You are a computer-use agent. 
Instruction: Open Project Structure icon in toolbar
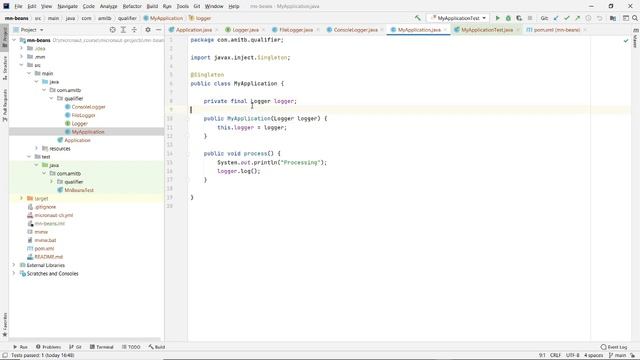pos(613,18)
